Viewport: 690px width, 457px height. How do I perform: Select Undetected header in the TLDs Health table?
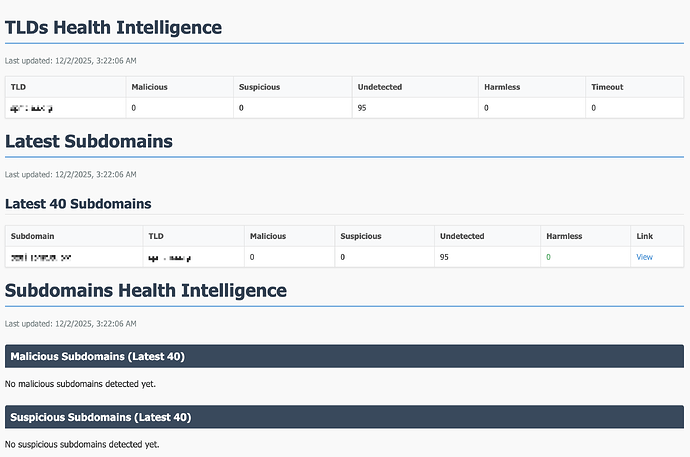pos(379,87)
